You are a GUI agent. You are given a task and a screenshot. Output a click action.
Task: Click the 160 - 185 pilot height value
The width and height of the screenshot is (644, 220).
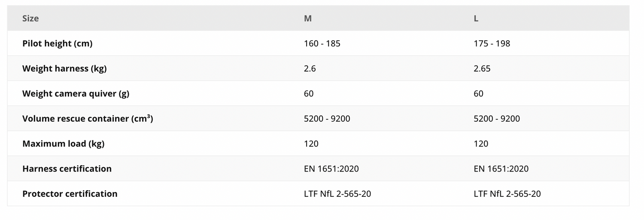coord(322,43)
